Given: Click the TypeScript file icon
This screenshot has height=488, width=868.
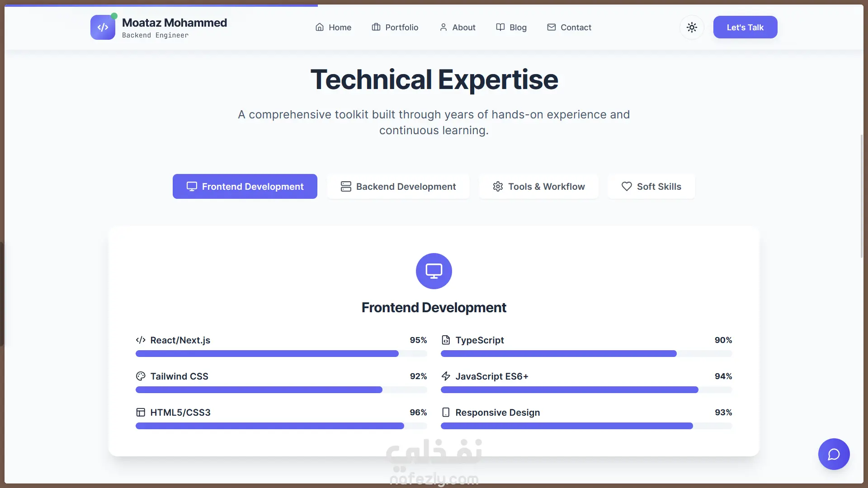Looking at the screenshot, I should [x=446, y=340].
